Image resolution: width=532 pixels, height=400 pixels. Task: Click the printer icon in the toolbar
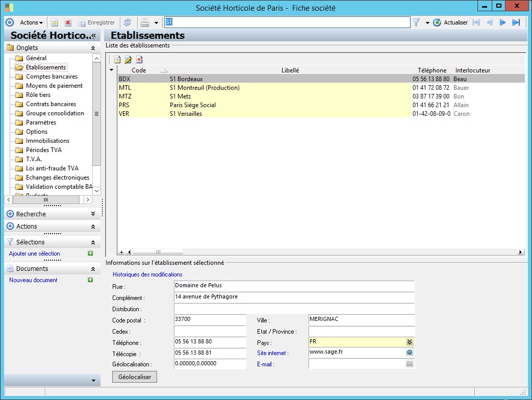(x=145, y=22)
